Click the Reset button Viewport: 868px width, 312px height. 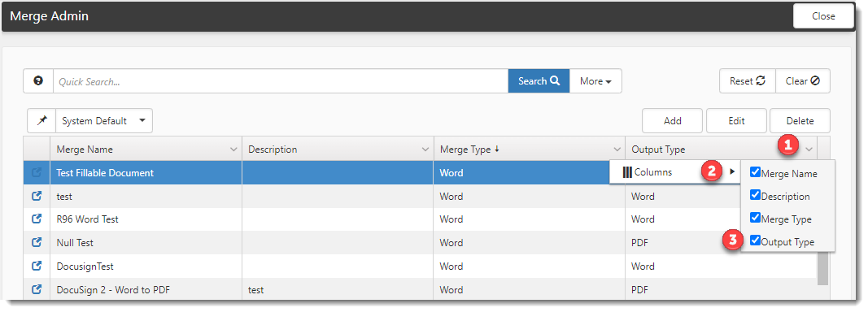click(x=748, y=81)
